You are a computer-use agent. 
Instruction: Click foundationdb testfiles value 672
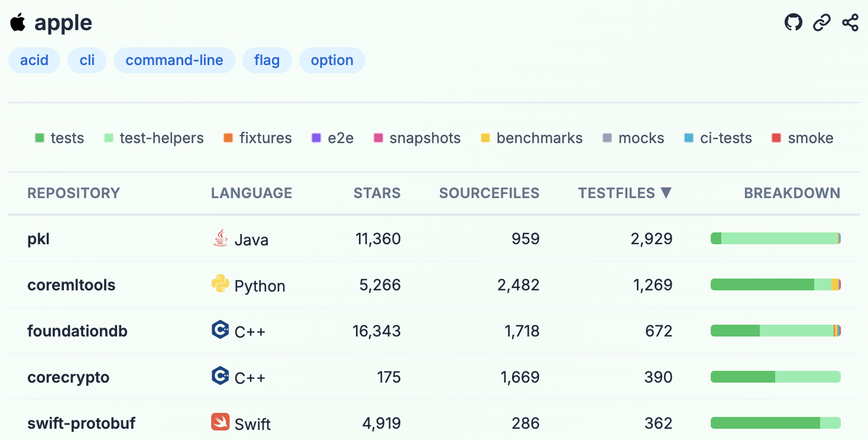click(x=659, y=331)
